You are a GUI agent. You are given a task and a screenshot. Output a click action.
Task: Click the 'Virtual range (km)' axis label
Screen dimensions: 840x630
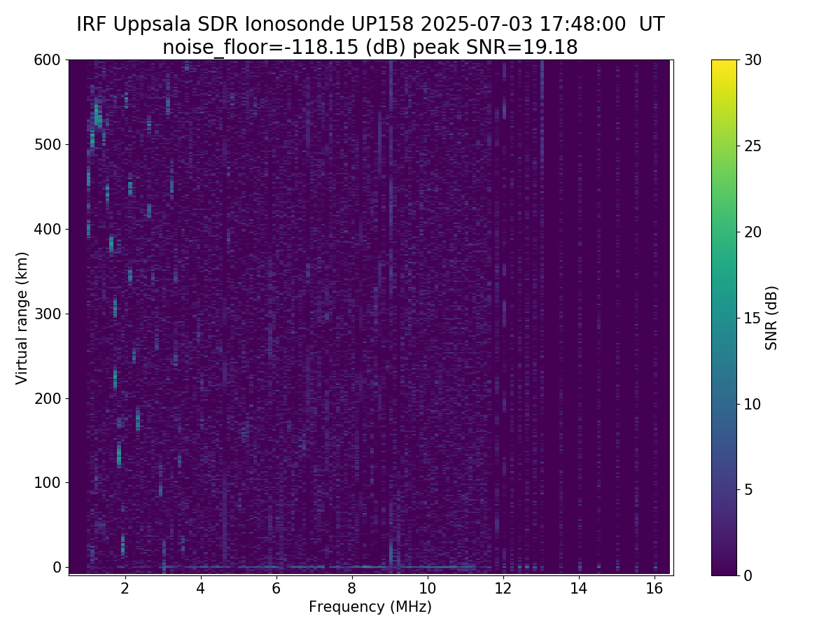tap(22, 318)
